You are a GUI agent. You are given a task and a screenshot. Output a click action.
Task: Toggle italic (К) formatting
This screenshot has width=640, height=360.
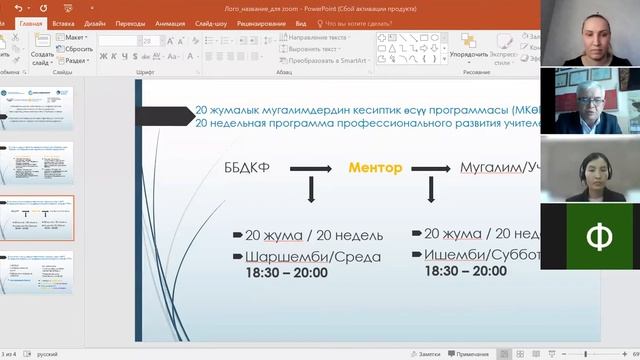[114, 56]
